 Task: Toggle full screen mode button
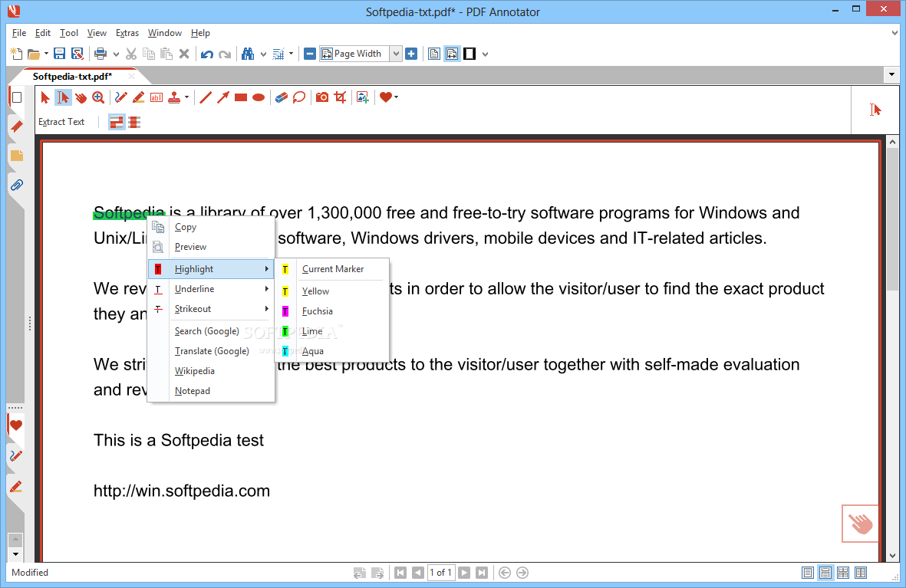click(x=469, y=54)
